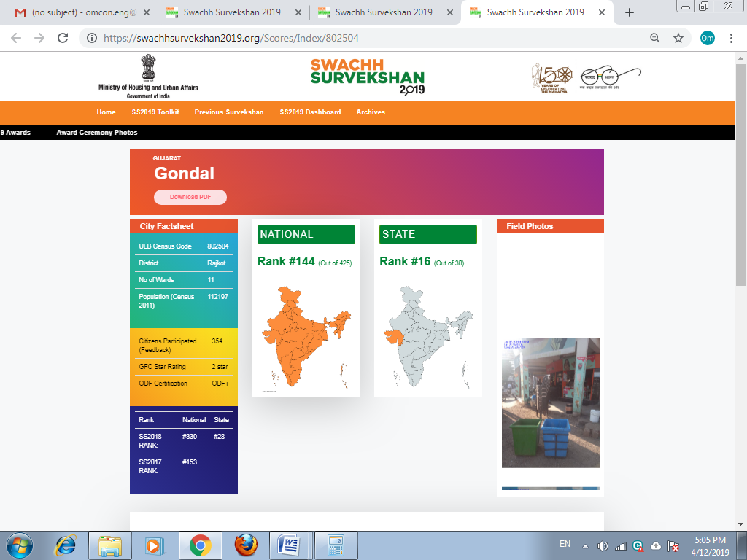Click the Download PDF button

point(190,197)
